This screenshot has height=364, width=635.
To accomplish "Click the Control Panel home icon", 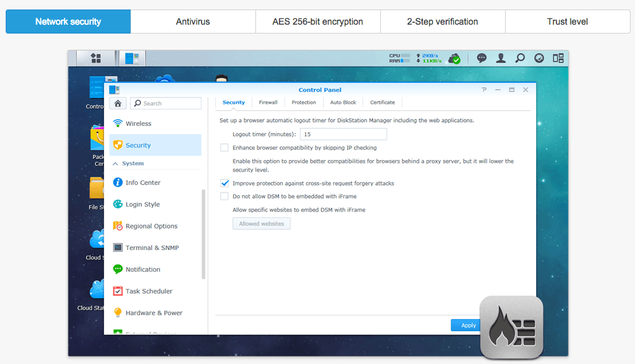I will [118, 104].
